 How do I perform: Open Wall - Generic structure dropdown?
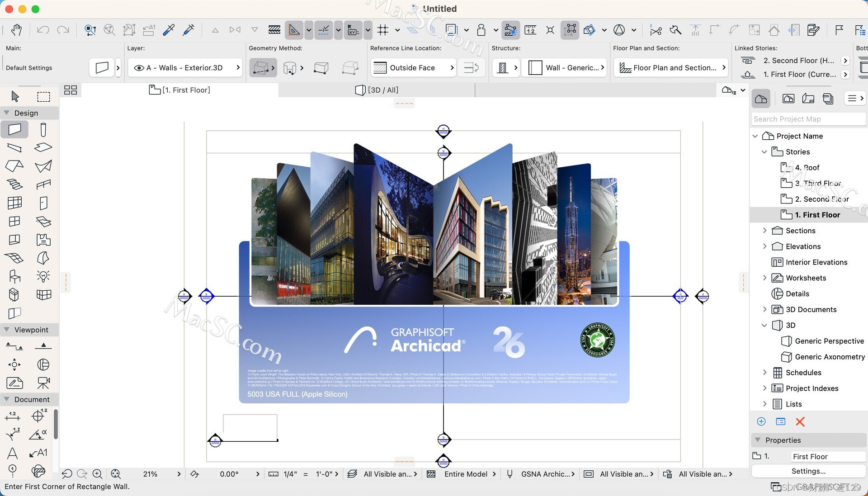[x=563, y=68]
